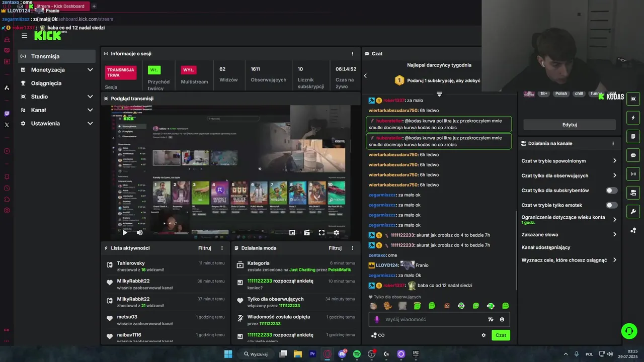644x362 pixels.
Task: Toggle theater mode in stream preview
Action: point(306,232)
